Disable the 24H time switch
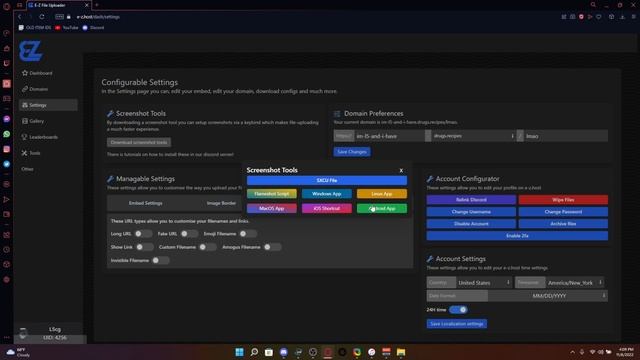The width and height of the screenshot is (640, 360). [458, 310]
